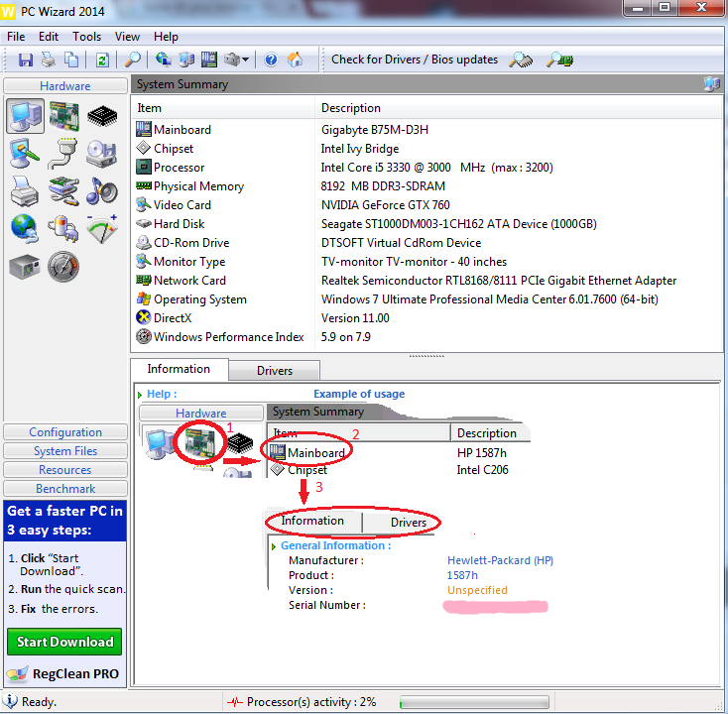Switch to the Information tab
Image resolution: width=728 pixels, height=714 pixels.
click(179, 369)
